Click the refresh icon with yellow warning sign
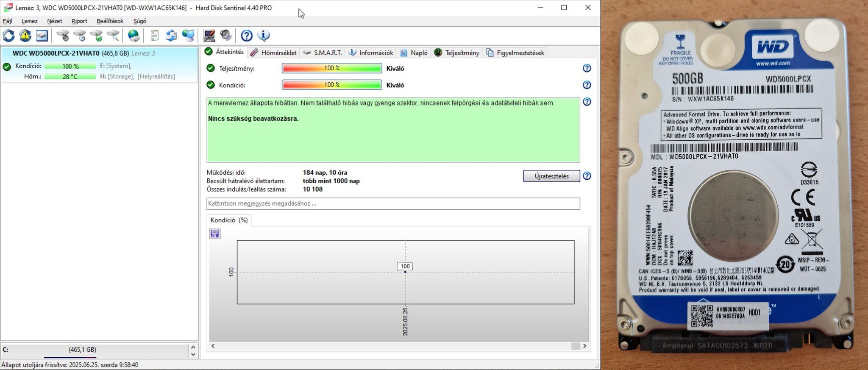 point(25,36)
